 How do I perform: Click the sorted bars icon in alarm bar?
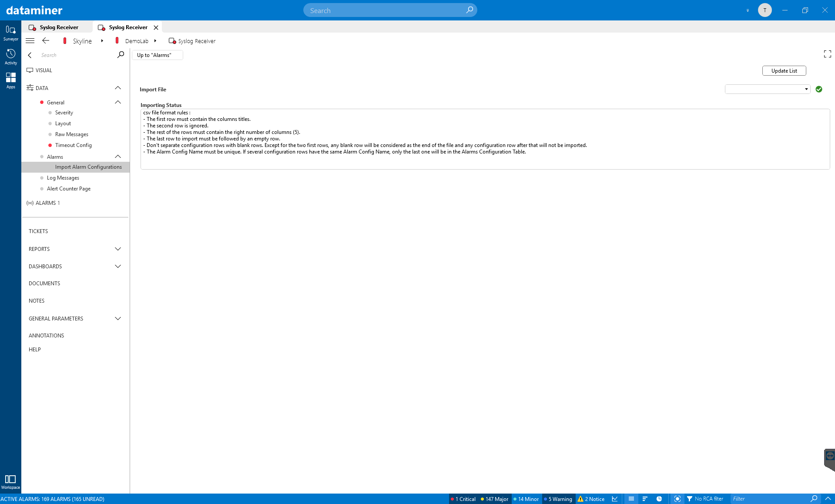pos(645,499)
